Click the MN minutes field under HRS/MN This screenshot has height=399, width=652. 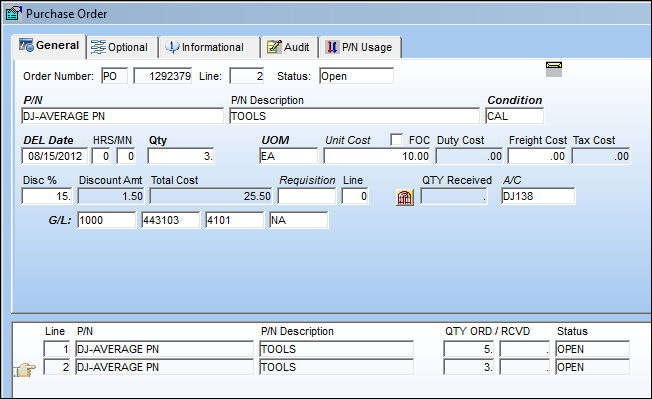pyautogui.click(x=126, y=156)
